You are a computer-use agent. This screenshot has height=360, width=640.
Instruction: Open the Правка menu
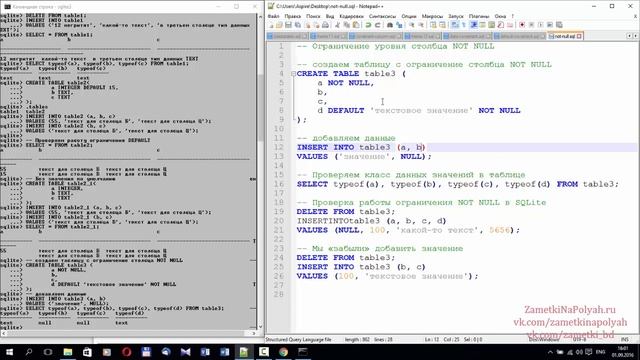point(292,16)
